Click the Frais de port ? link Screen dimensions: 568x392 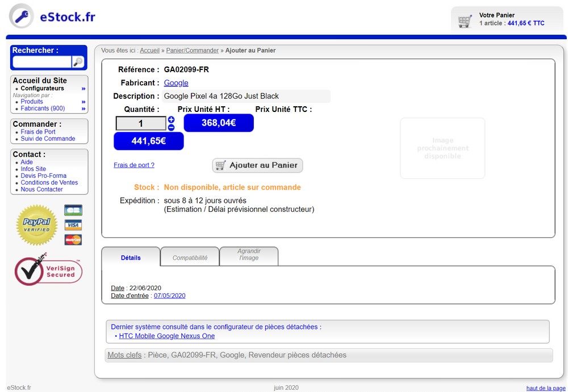[x=134, y=165]
